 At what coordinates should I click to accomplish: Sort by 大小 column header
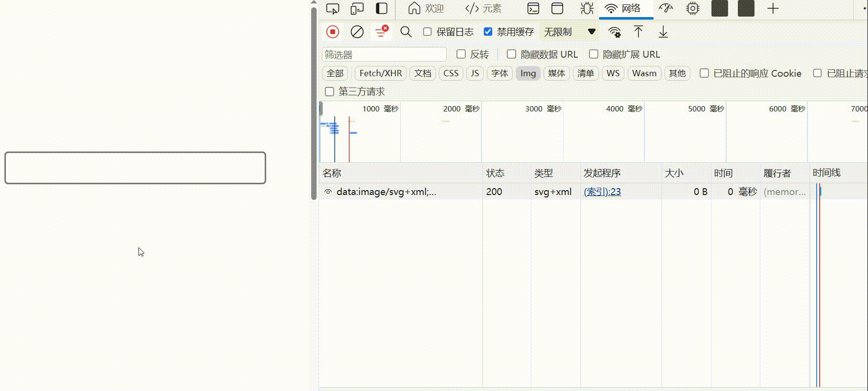pyautogui.click(x=686, y=173)
